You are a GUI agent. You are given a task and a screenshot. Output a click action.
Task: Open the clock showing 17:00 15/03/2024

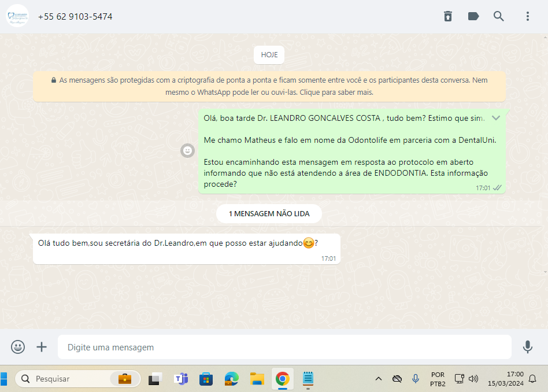(x=506, y=379)
